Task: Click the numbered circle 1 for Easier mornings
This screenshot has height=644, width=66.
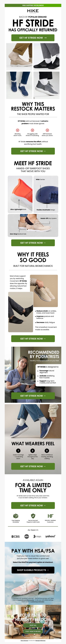Action: tap(18, 451)
